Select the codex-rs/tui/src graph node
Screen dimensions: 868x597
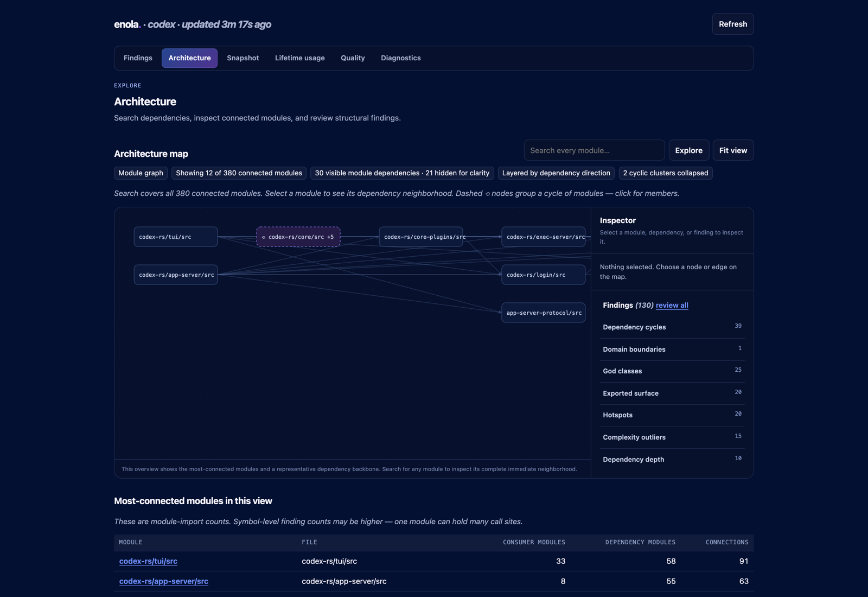point(176,237)
